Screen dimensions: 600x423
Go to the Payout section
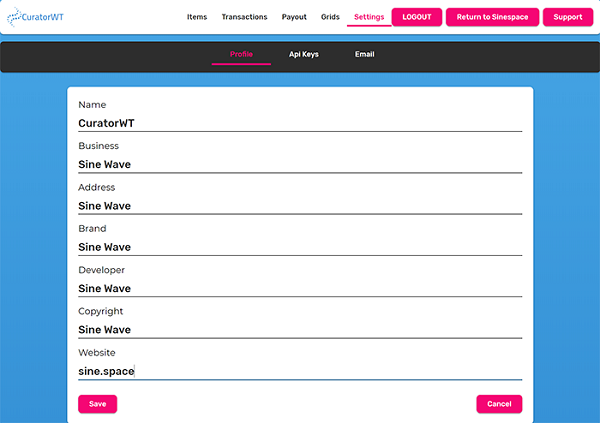[294, 17]
